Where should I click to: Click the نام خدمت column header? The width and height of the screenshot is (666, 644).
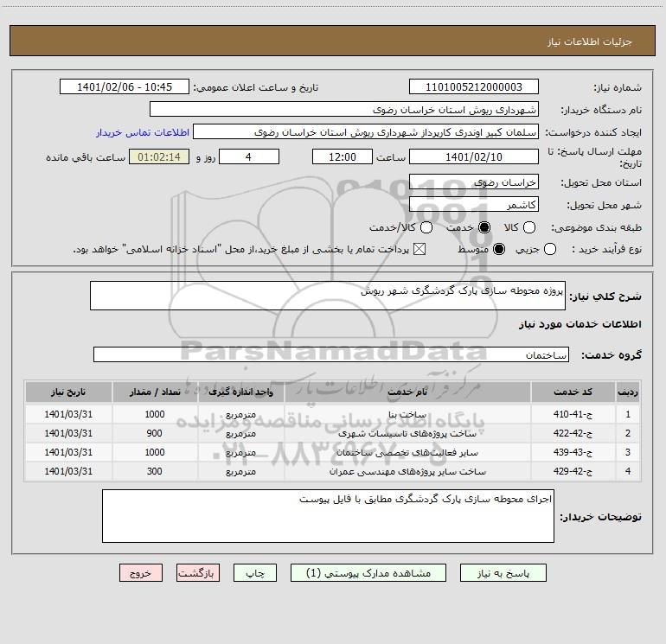point(407,392)
